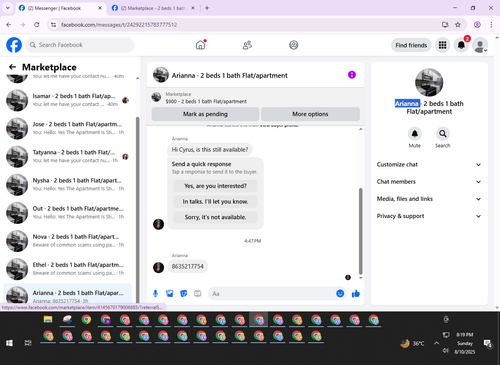
Task: Open a new browser tab
Action: (207, 8)
